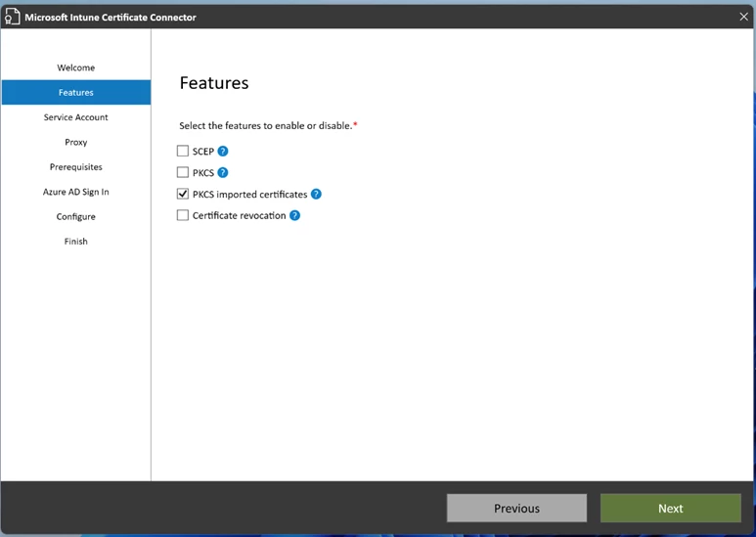Click the Features page heading
Image resolution: width=756 pixels, height=537 pixels.
point(214,83)
